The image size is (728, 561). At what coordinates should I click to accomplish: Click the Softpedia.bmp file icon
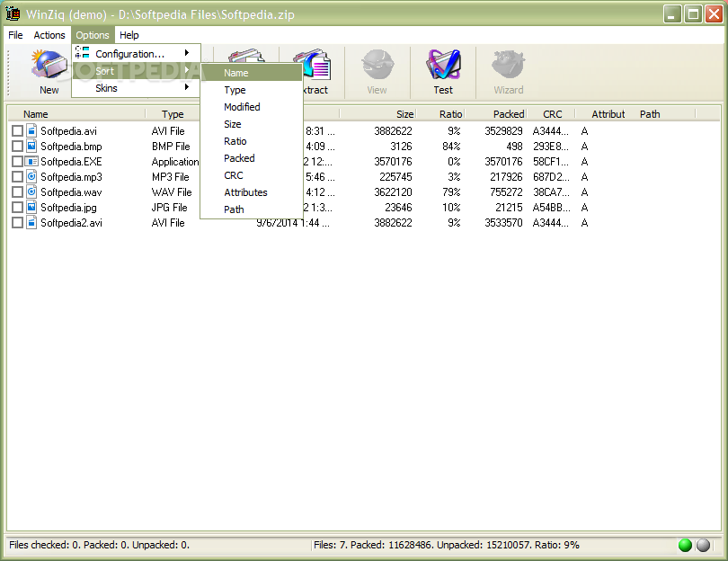pos(31,146)
